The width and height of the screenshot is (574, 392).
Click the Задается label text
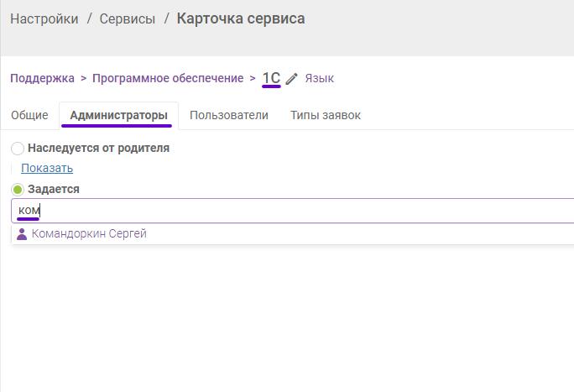tap(54, 189)
